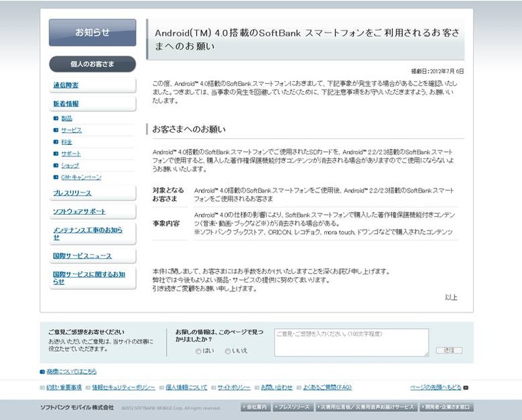
Task: Select the 個人のお客さま pill button
Action: 92,64
